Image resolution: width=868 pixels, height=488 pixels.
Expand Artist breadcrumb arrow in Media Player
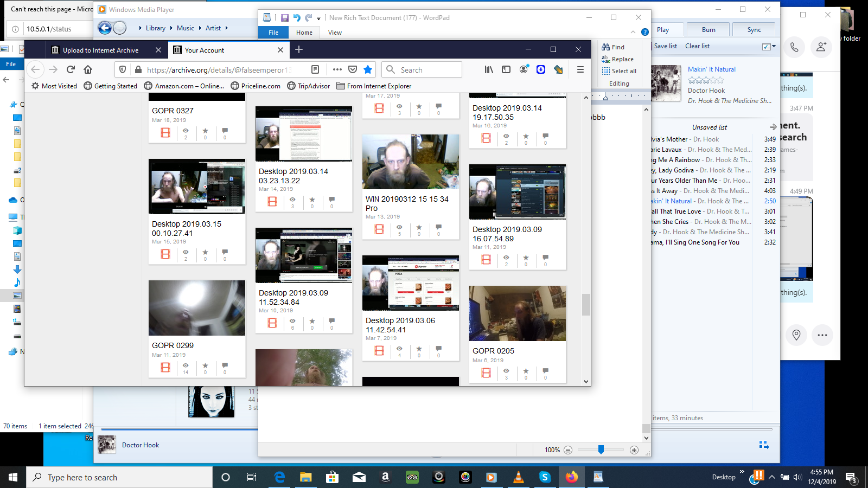tap(226, 28)
